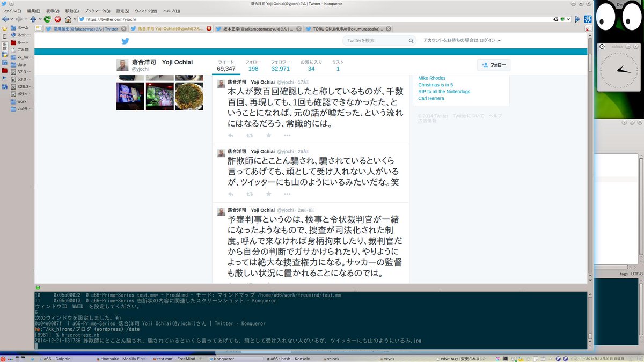Open kk_hir… folder in sidebar

[x=21, y=57]
